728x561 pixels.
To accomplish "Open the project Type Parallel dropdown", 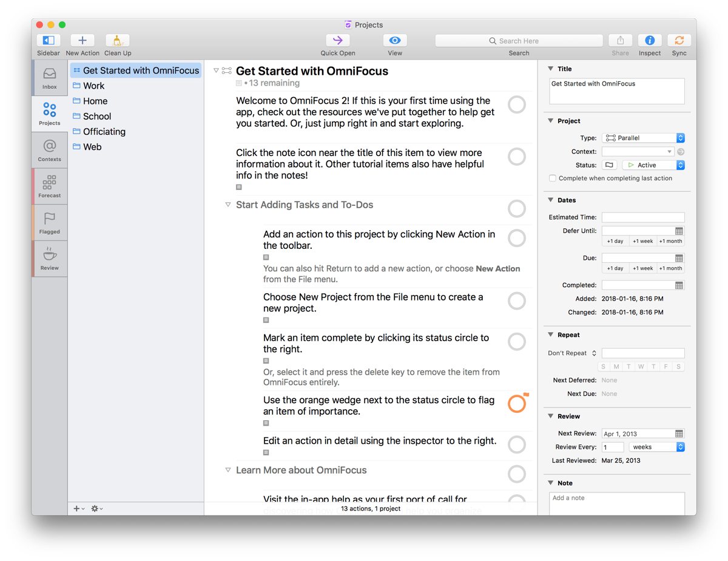I will tap(643, 138).
